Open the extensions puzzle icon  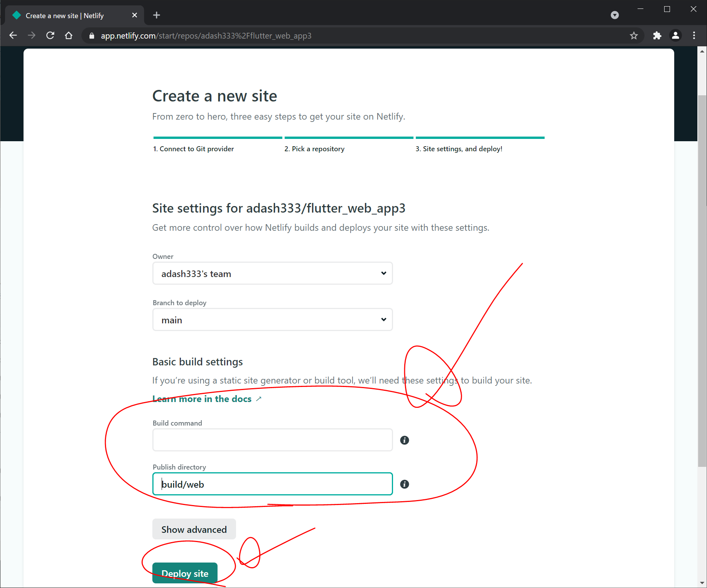click(657, 35)
